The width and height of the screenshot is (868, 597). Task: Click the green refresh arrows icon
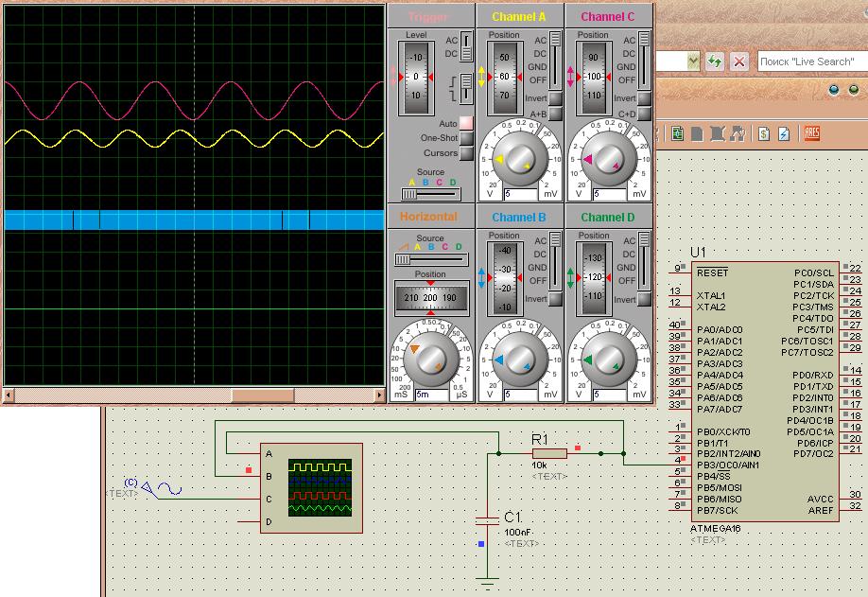click(x=715, y=61)
